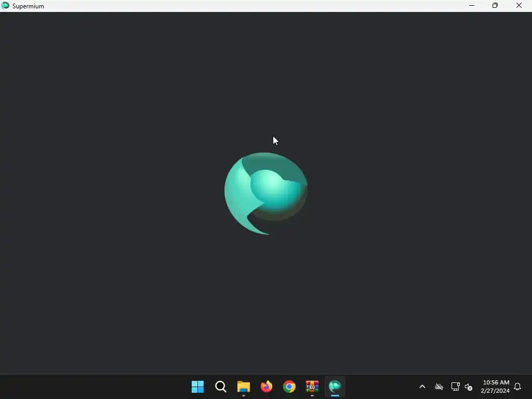Click the Supermium title bar icon
Viewport: 532px width, 399px height.
click(x=5, y=6)
